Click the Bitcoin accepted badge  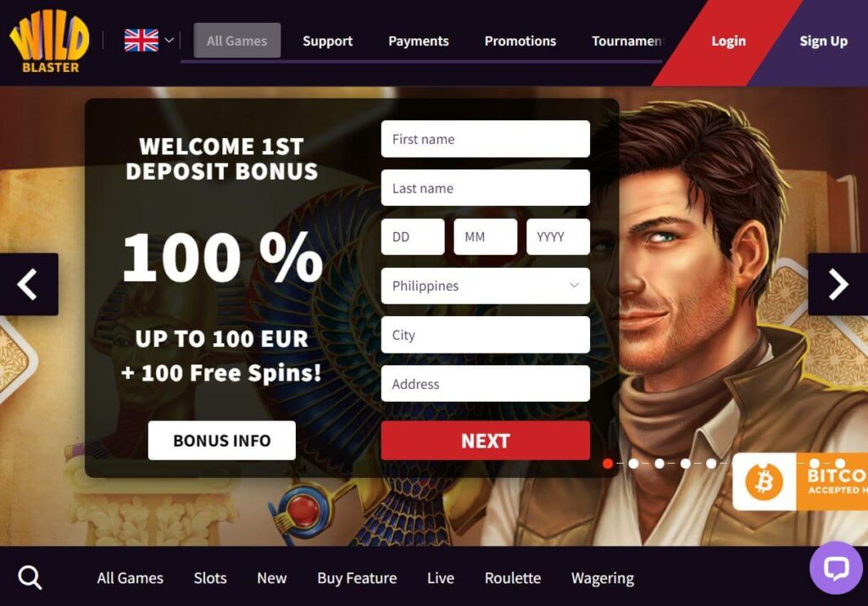800,481
